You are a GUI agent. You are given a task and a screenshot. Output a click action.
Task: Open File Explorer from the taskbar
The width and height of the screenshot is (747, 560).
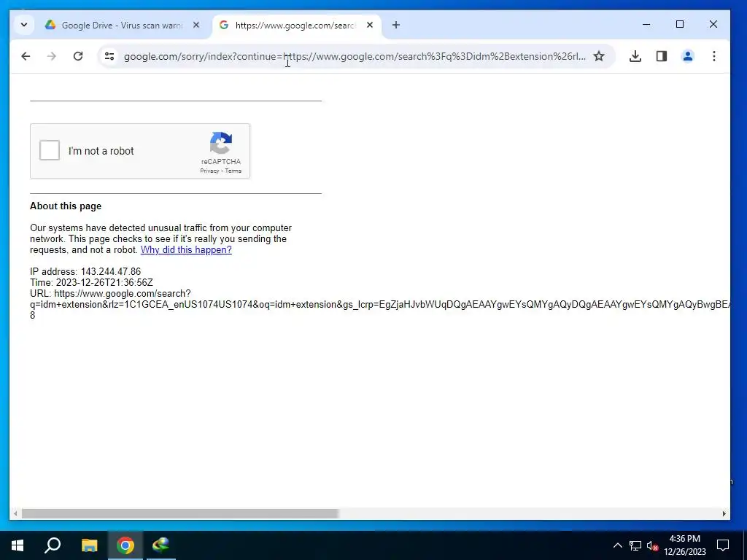pyautogui.click(x=89, y=545)
